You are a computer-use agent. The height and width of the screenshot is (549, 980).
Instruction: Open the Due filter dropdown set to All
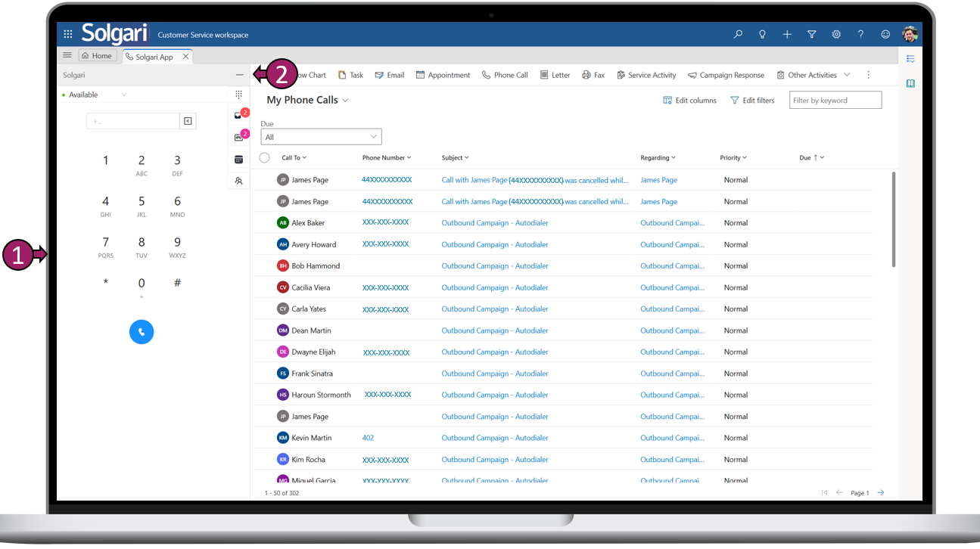tap(321, 137)
